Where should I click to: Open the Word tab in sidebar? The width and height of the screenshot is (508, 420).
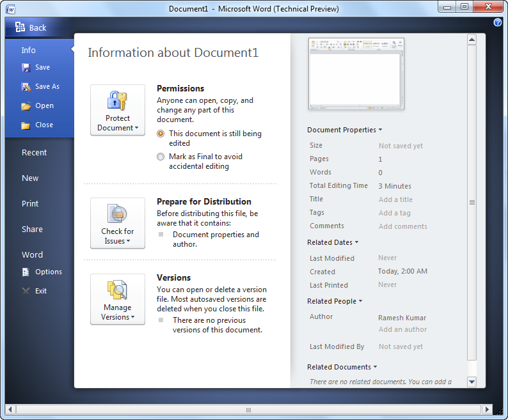point(32,255)
